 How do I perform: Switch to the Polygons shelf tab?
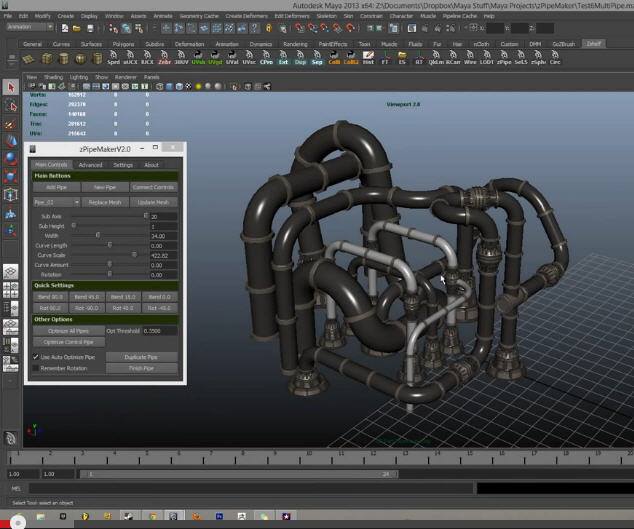122,45
